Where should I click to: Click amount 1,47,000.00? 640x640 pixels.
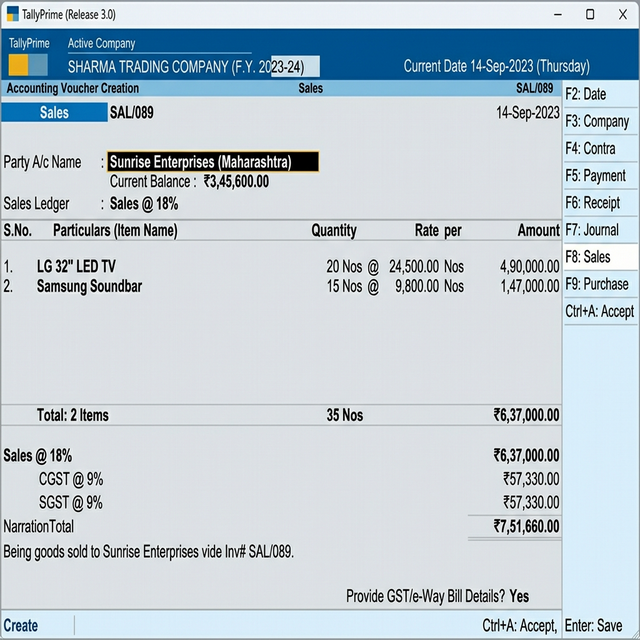click(x=529, y=286)
